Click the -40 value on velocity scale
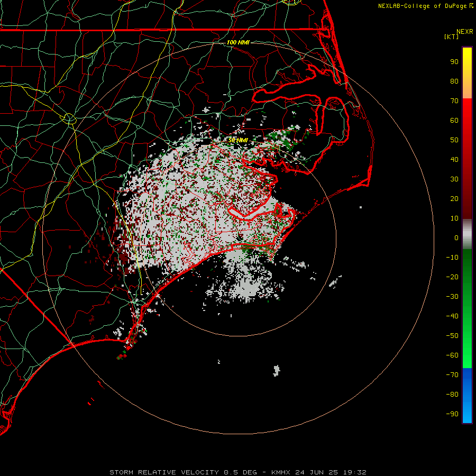This screenshot has width=476, height=476. [x=452, y=316]
